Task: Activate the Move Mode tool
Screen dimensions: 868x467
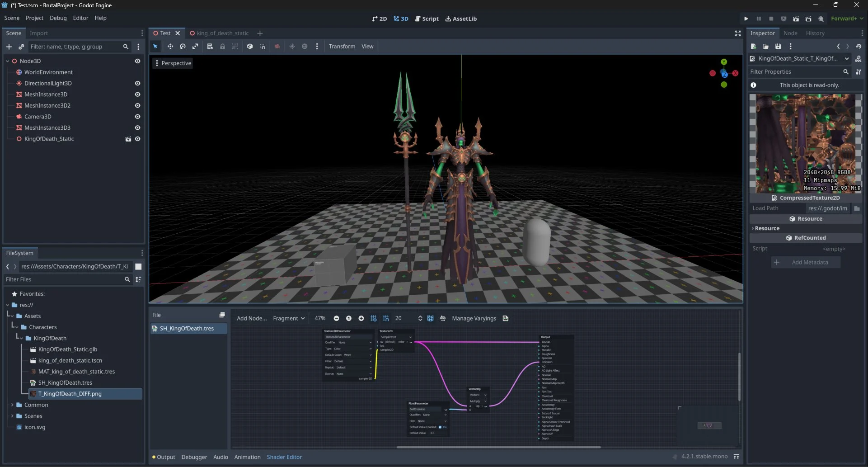Action: [x=170, y=47]
